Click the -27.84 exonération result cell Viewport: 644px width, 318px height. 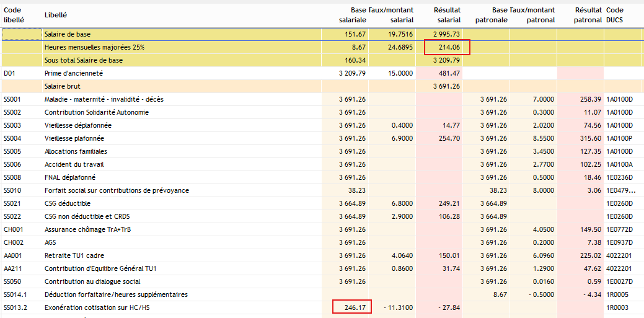point(448,307)
